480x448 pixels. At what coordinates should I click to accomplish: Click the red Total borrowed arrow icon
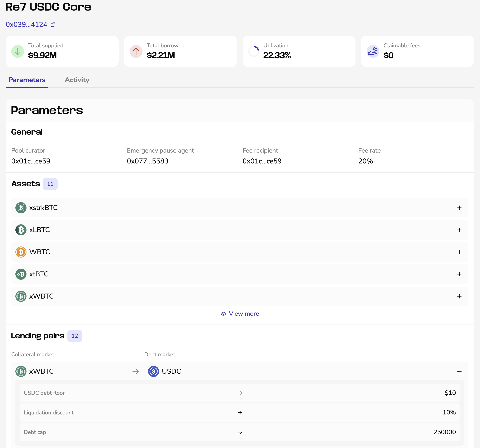(136, 51)
